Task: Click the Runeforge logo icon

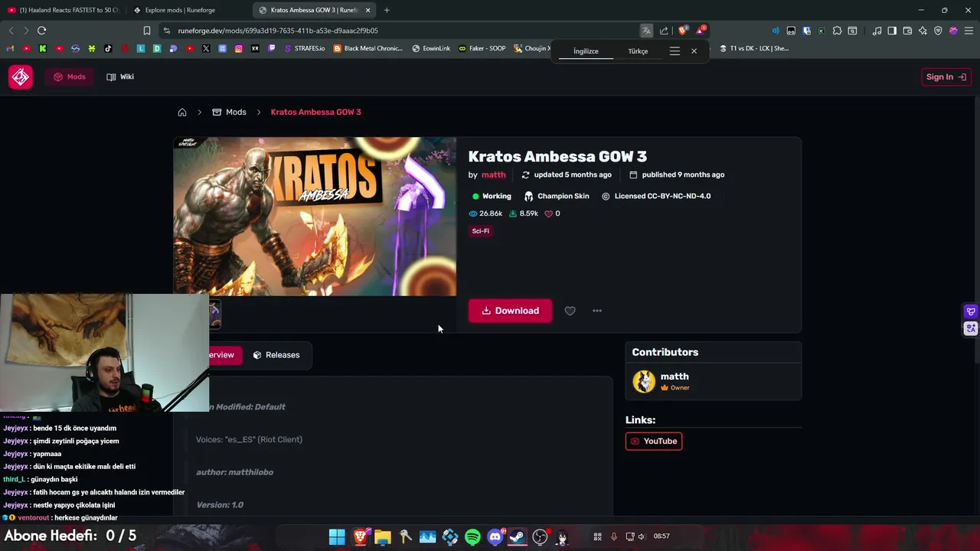Action: (21, 77)
